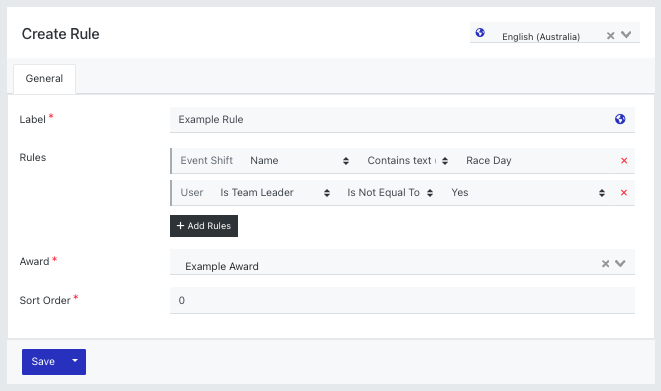Expand the language dropdown chevron

626,35
